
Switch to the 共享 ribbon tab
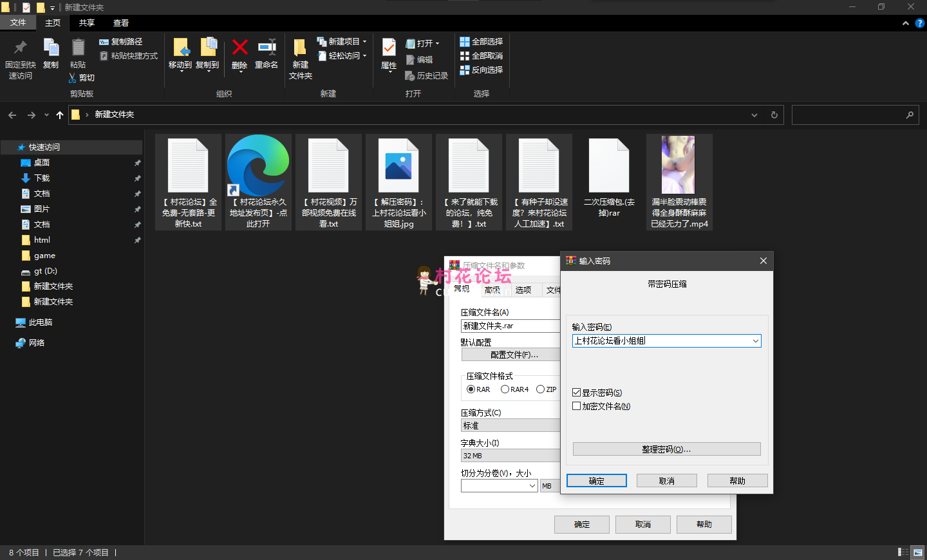click(x=87, y=23)
